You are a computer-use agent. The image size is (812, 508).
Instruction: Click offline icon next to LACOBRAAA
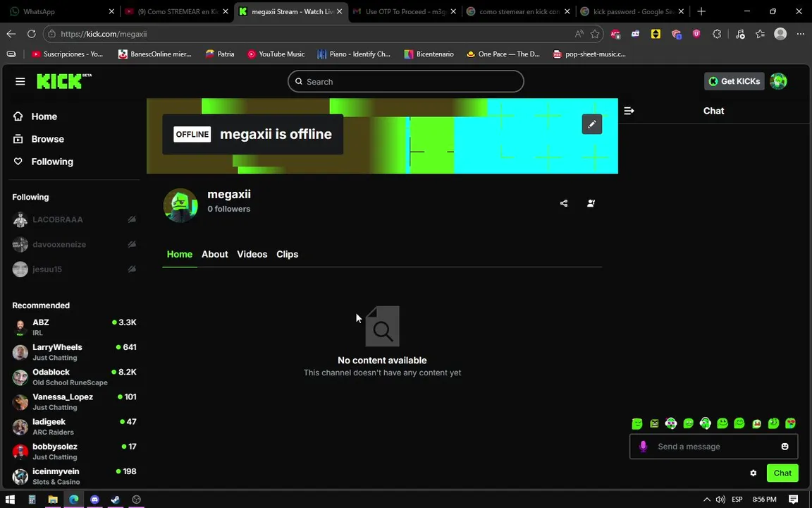click(132, 219)
